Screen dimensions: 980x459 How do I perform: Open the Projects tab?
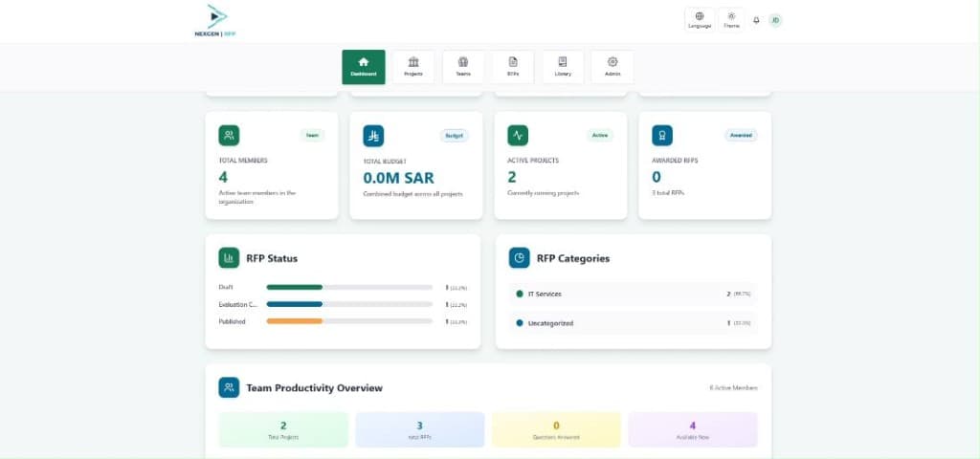click(x=413, y=67)
